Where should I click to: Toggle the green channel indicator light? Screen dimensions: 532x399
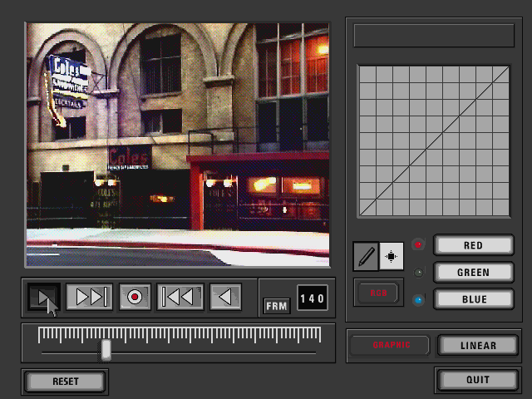(418, 273)
